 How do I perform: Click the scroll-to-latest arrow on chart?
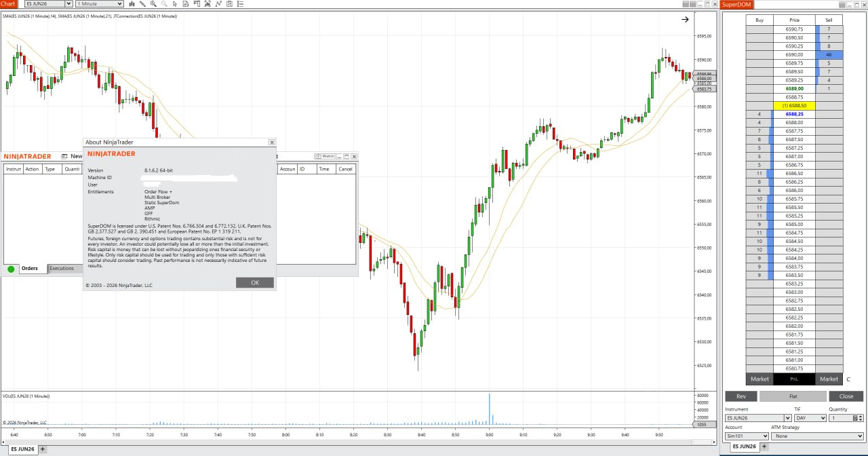(x=685, y=20)
